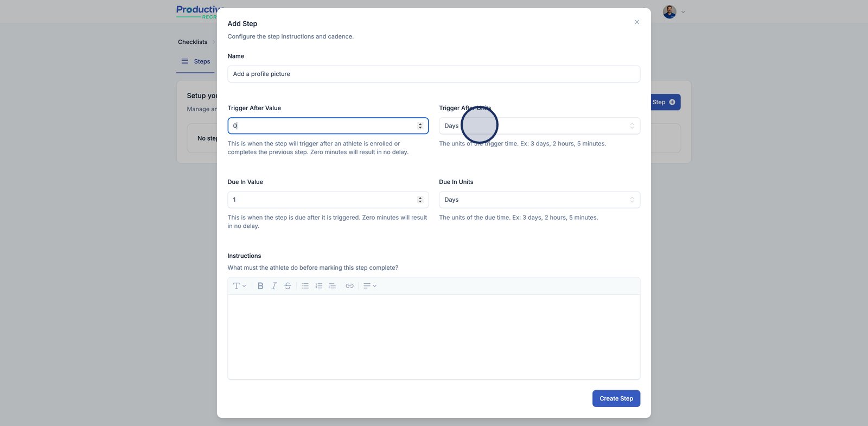Close the Add Step dialog
Viewport: 868px width, 426px height.
[637, 22]
